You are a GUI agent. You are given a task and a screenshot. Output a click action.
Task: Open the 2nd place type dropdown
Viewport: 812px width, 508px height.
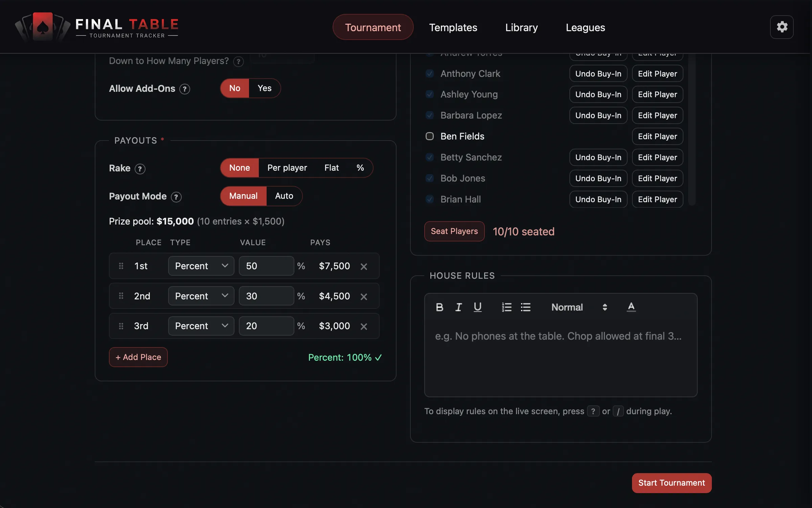click(201, 296)
